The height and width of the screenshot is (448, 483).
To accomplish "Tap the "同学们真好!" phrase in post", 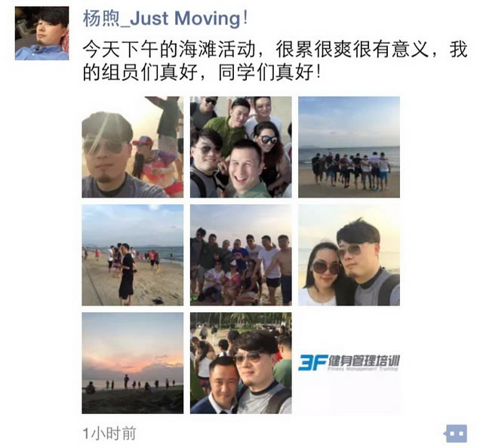I will [x=270, y=72].
